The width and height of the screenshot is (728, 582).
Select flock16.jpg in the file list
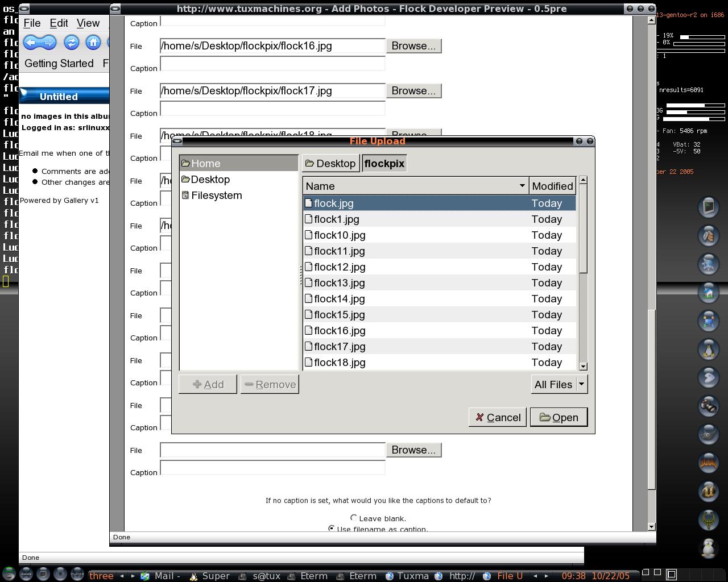(440, 330)
